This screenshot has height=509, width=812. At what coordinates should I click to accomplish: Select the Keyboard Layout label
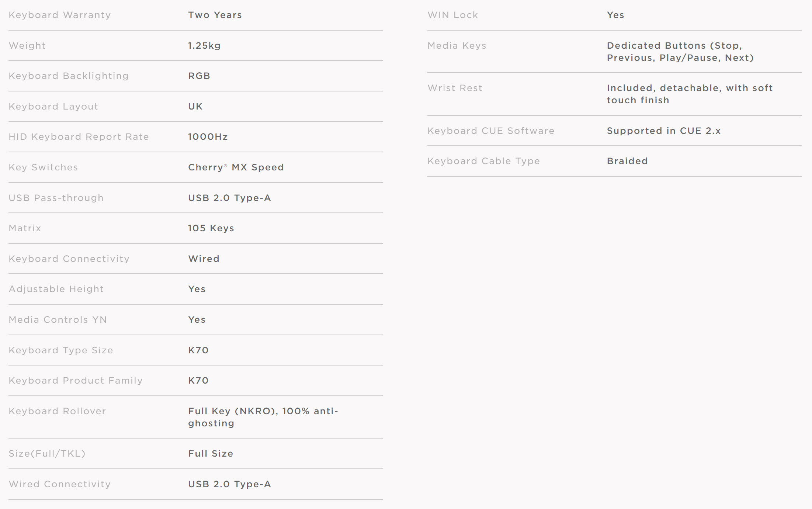53,107
